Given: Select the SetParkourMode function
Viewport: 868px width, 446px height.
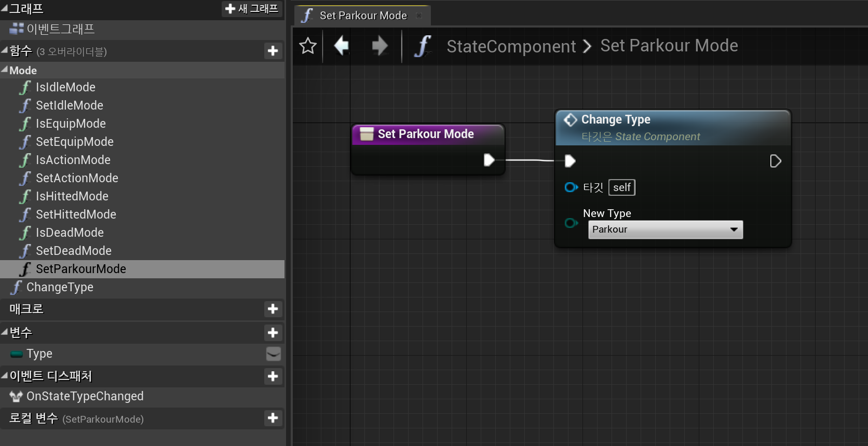Looking at the screenshot, I should [142, 269].
